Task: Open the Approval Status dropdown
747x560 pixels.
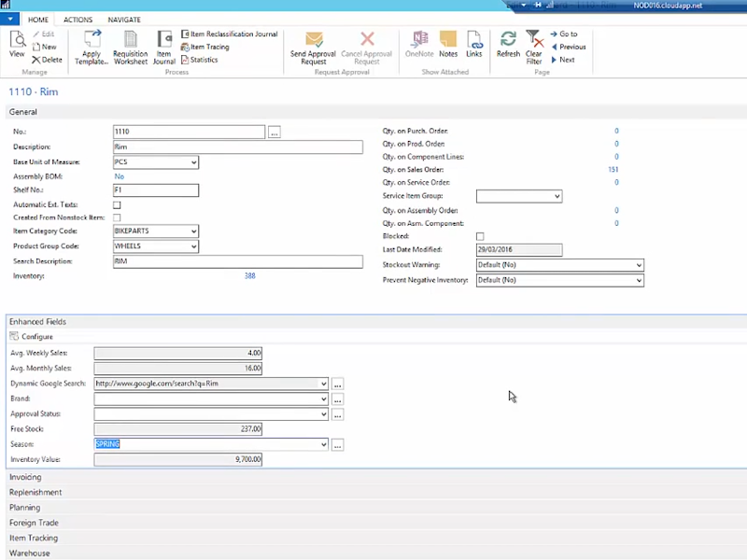Action: [324, 414]
